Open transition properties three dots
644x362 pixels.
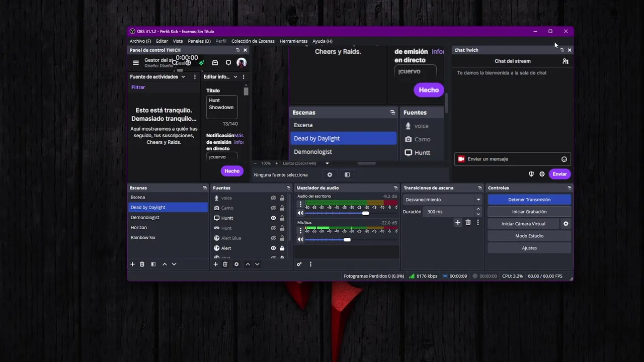pos(478,222)
